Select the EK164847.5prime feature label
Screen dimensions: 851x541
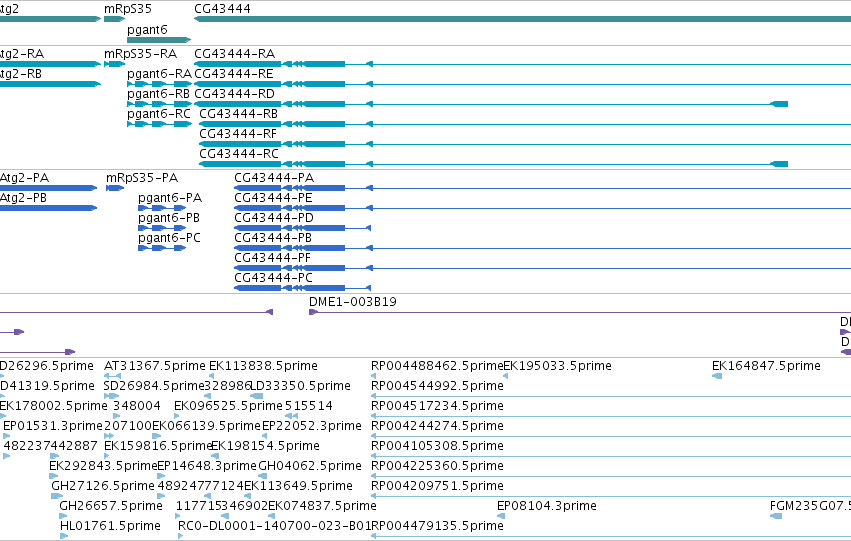click(766, 366)
